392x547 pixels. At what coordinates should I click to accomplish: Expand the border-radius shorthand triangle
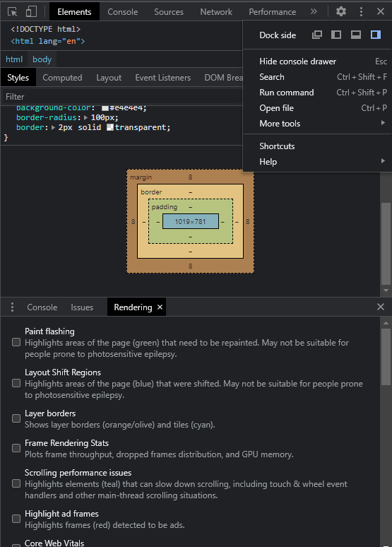click(x=85, y=117)
